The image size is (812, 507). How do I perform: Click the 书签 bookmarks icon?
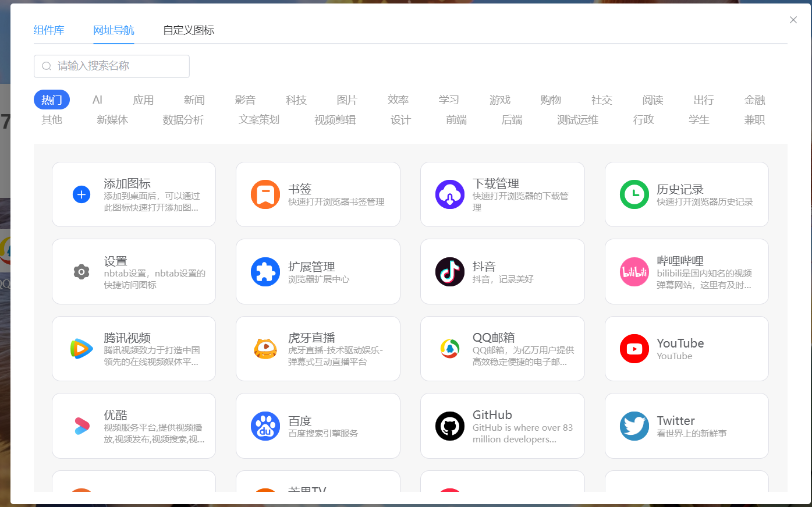coord(265,194)
